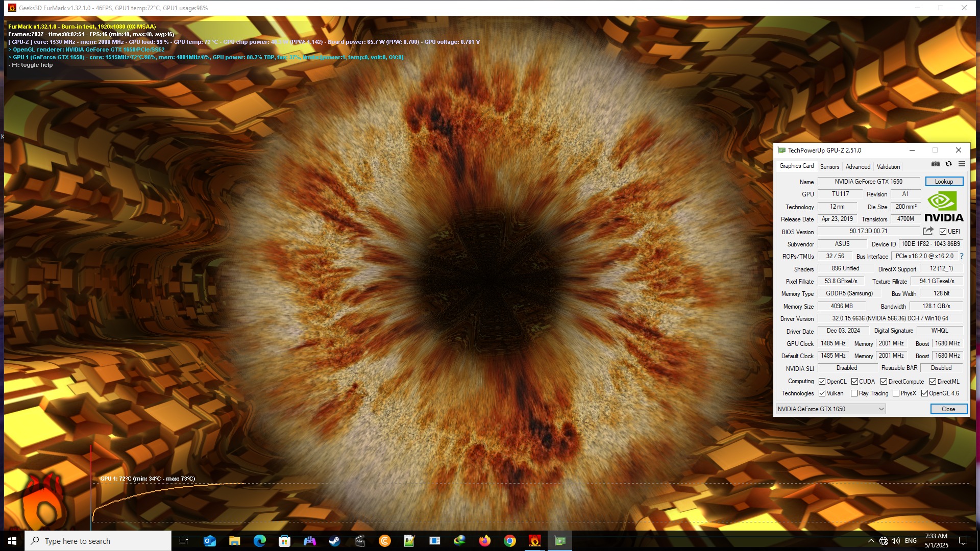The width and height of the screenshot is (980, 551).
Task: Switch to the Sensors tab
Action: 829,167
